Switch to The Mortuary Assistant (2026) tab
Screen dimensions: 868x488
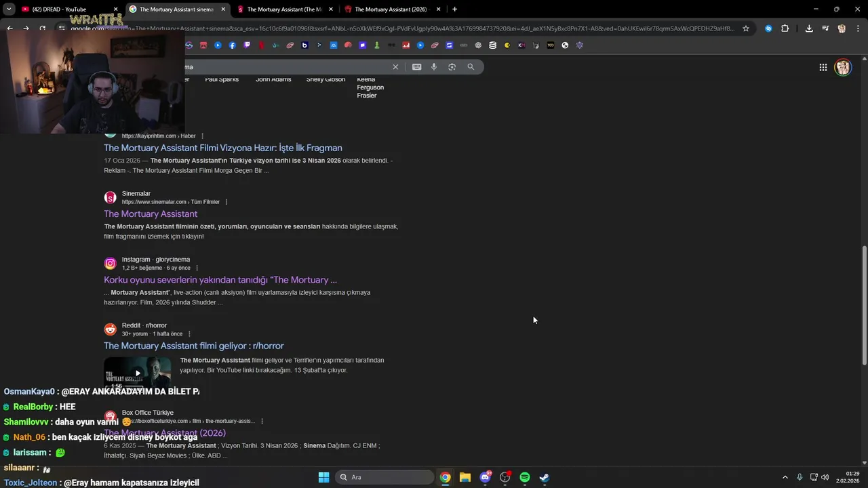(392, 9)
